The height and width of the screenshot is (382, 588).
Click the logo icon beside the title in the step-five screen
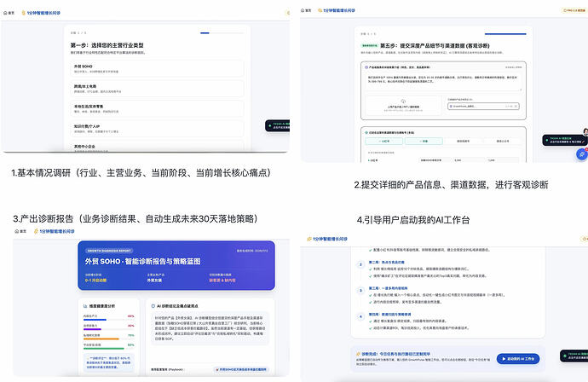click(x=320, y=10)
